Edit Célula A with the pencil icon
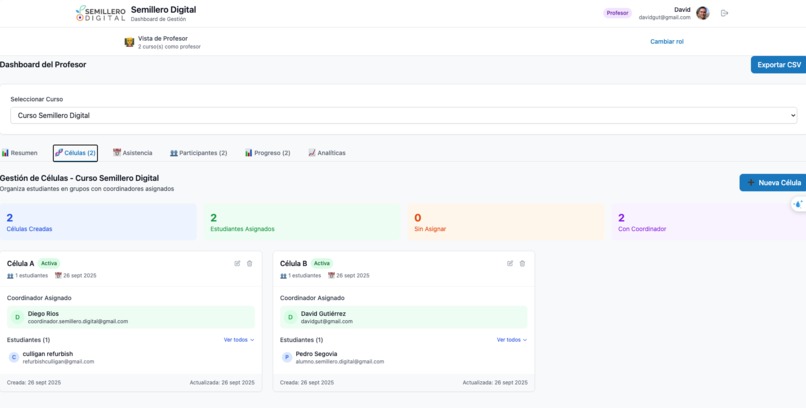Image resolution: width=806 pixels, height=408 pixels. 237,264
